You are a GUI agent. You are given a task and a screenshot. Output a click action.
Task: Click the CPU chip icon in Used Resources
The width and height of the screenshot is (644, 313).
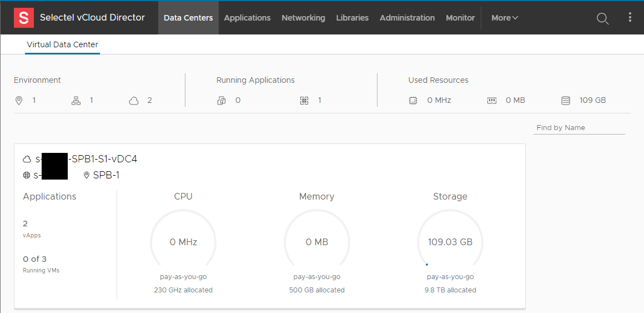(413, 101)
